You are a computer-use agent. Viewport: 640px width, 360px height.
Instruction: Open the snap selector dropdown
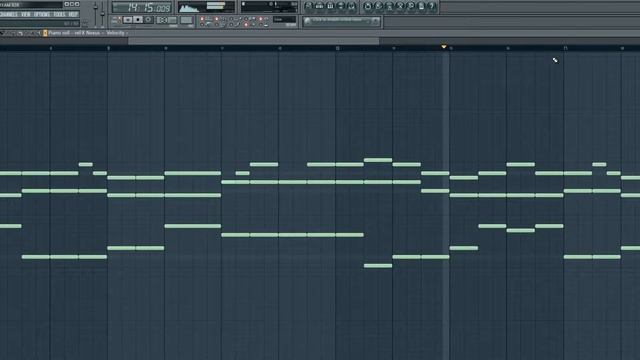pos(284,19)
